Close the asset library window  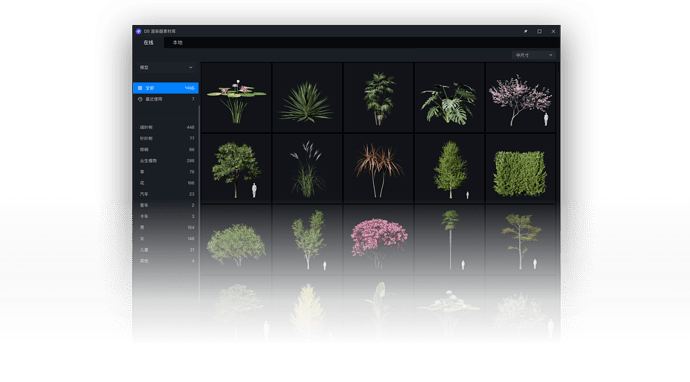coord(553,31)
